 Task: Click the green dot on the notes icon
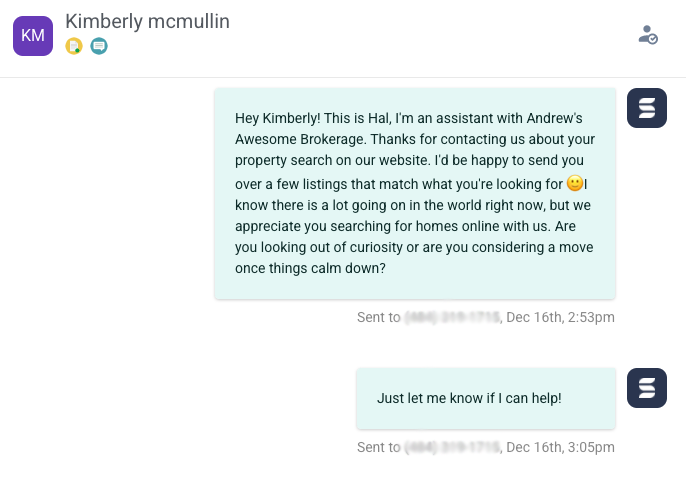(77, 50)
